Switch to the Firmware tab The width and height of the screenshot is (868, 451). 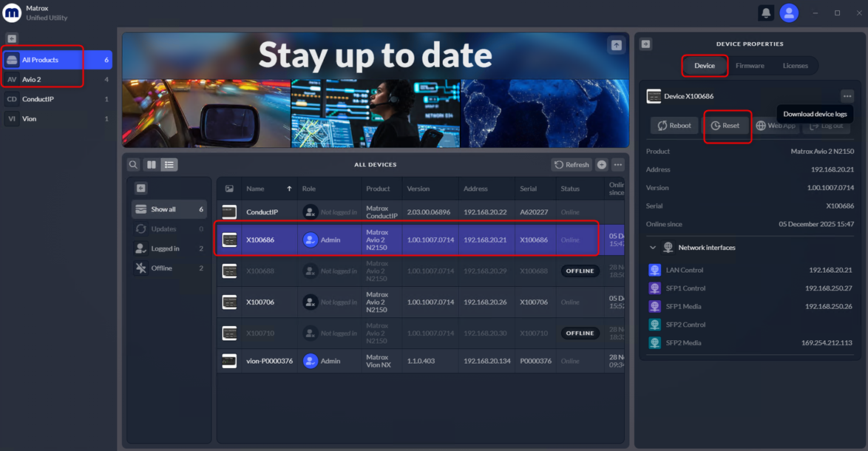pos(750,65)
